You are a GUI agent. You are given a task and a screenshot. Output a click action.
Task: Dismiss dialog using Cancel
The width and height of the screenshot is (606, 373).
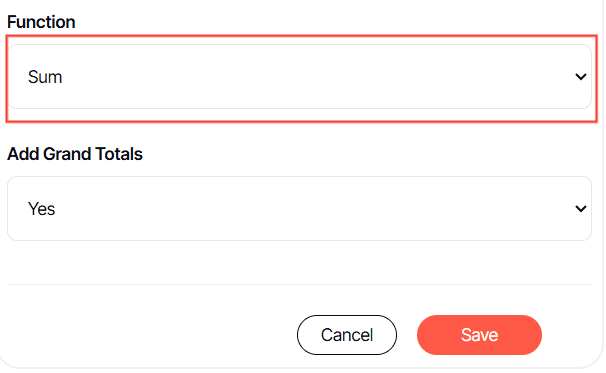coord(347,335)
